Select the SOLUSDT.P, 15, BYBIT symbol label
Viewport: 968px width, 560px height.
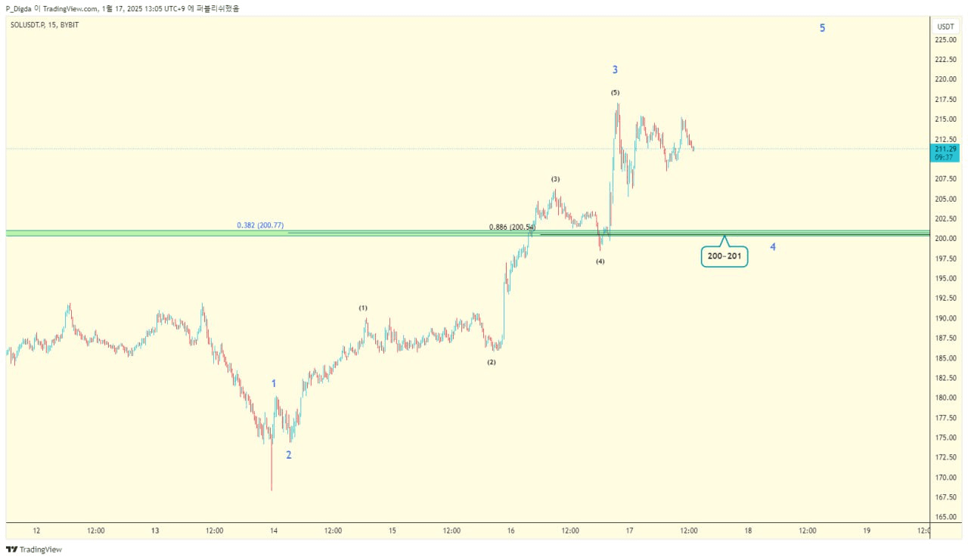point(45,25)
